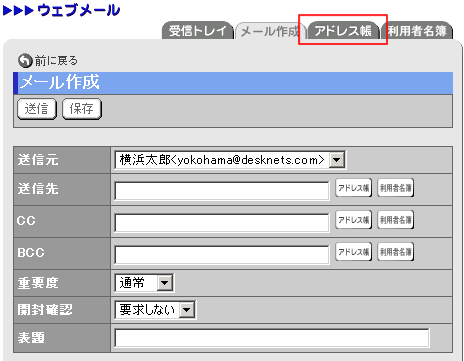464x361 pixels.
Task: Switch to the アドレス帳 tab
Action: tap(343, 31)
